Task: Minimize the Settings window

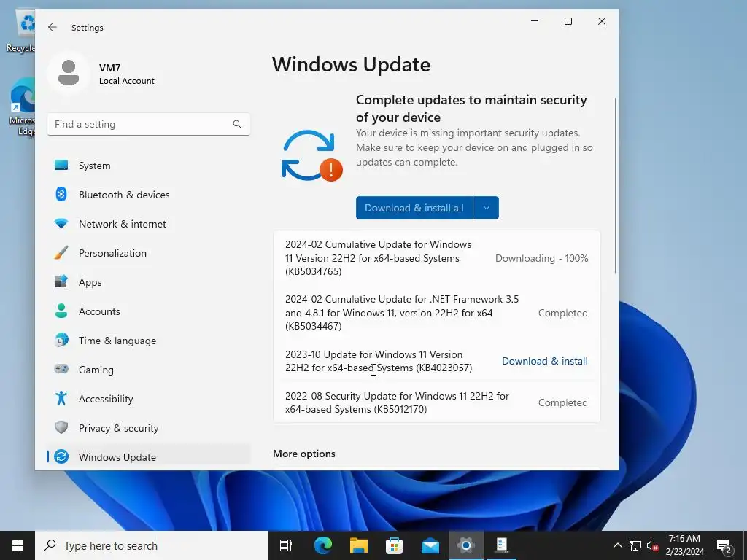Action: (x=535, y=21)
